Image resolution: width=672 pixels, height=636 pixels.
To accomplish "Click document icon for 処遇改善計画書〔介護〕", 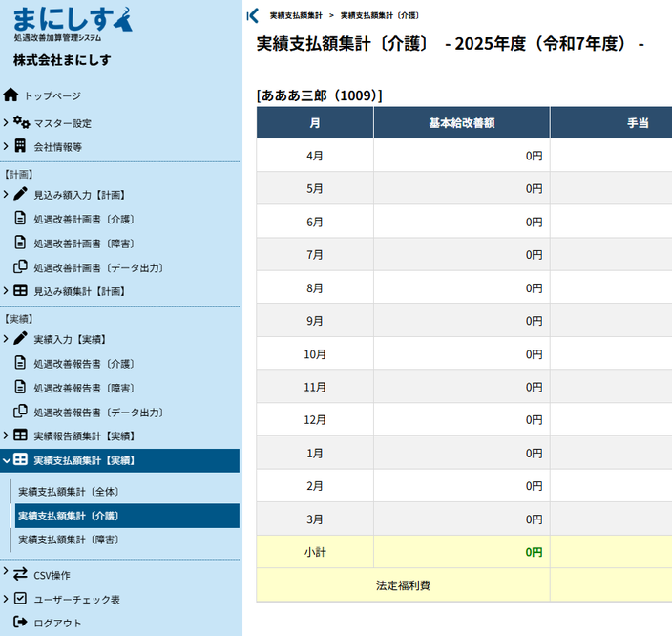I will coord(20,218).
